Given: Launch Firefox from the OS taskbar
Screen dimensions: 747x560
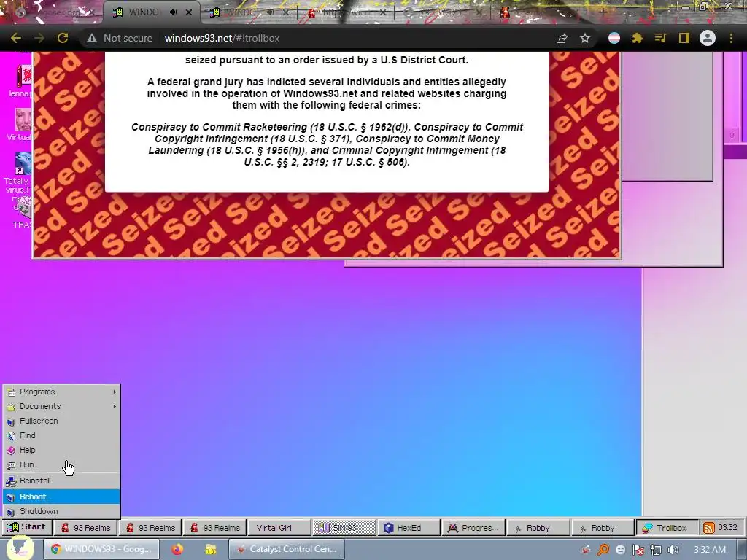Looking at the screenshot, I should pos(177,549).
